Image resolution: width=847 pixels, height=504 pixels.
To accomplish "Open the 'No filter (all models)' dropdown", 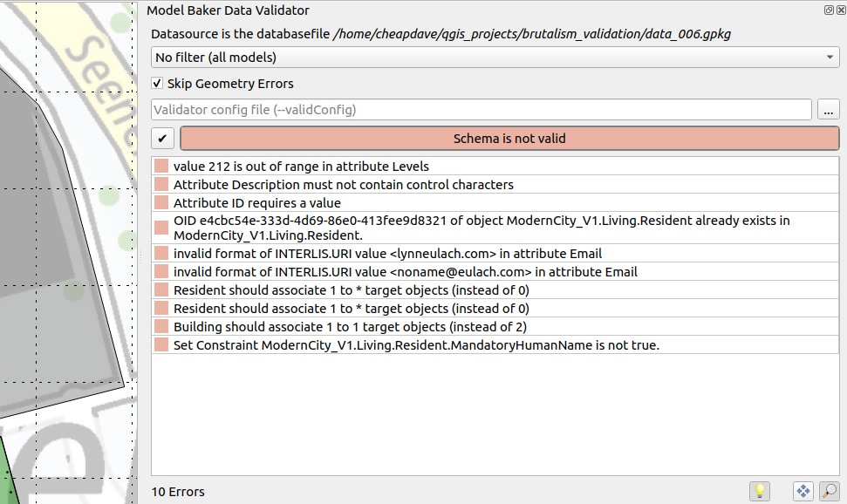I will click(495, 58).
